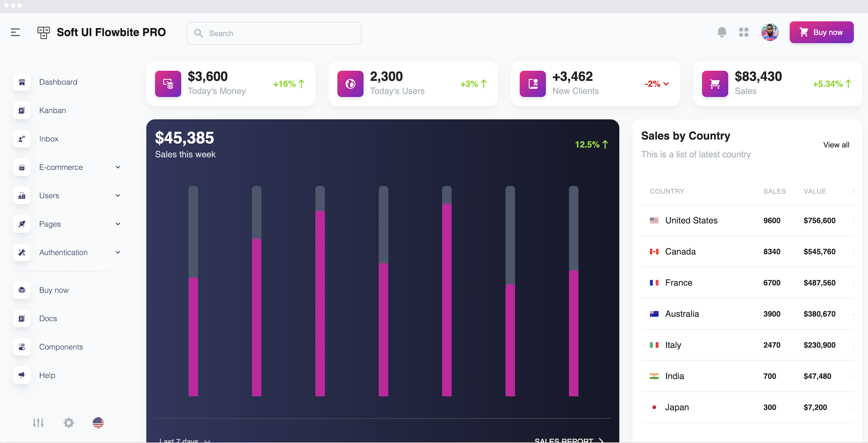
Task: Select the Inbox icon in sidebar
Action: (x=22, y=139)
